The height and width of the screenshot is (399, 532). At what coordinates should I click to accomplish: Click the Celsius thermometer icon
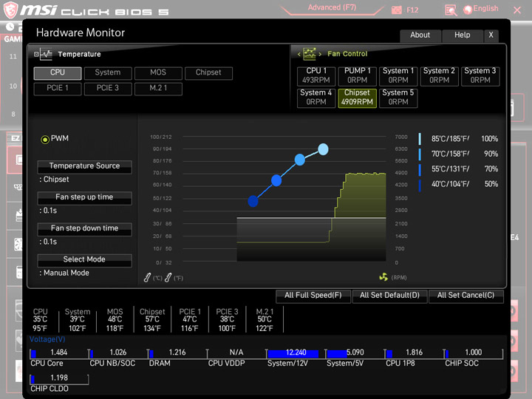click(x=147, y=278)
